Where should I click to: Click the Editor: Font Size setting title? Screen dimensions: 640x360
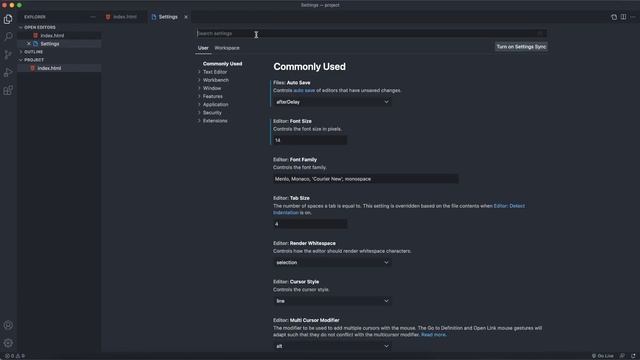[292, 121]
